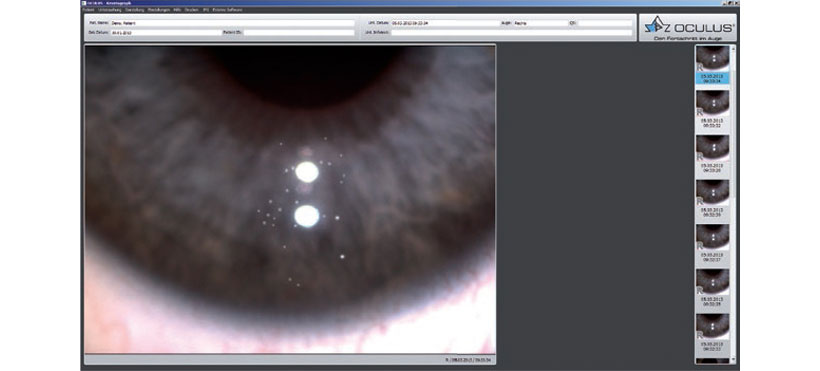820x371 pixels.
Task: Select the highlighted first eye thumbnail
Action: [712, 64]
